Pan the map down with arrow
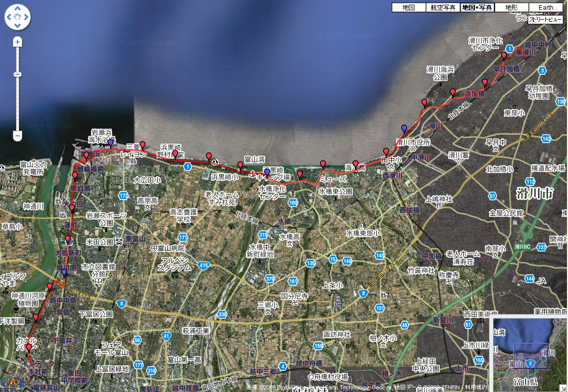568x392 pixels. [x=18, y=27]
